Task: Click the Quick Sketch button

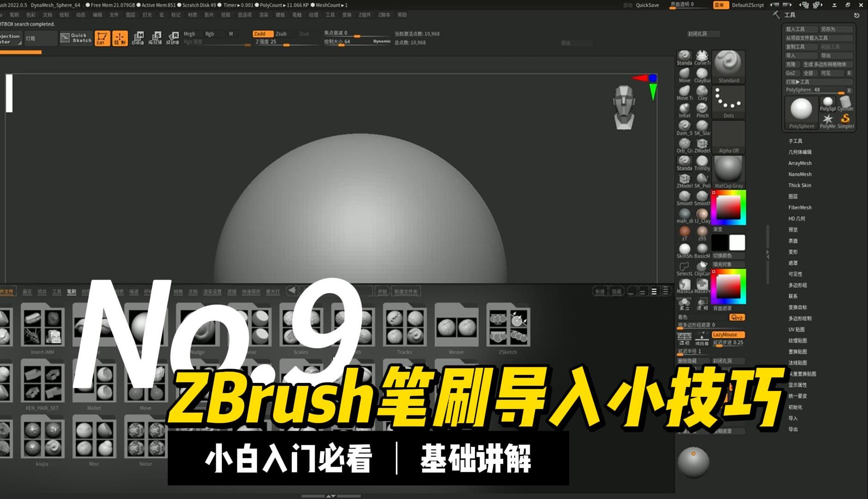Action: pyautogui.click(x=77, y=38)
